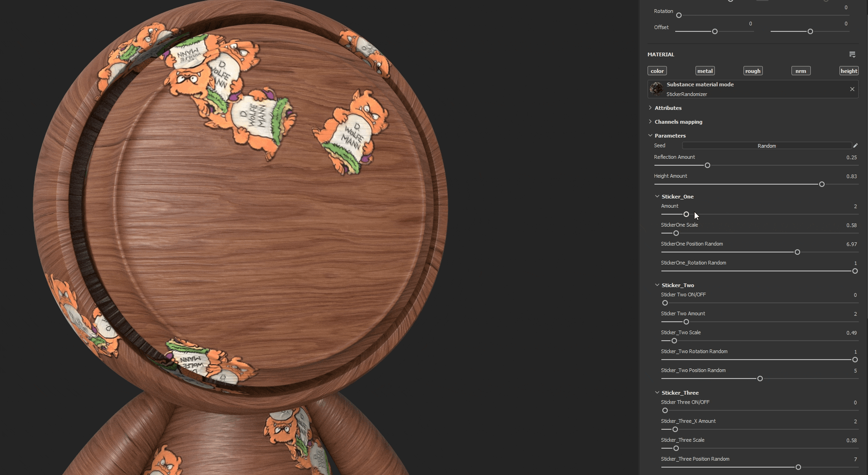868x475 pixels.
Task: Click the second Offset slider handle
Action: click(810, 31)
